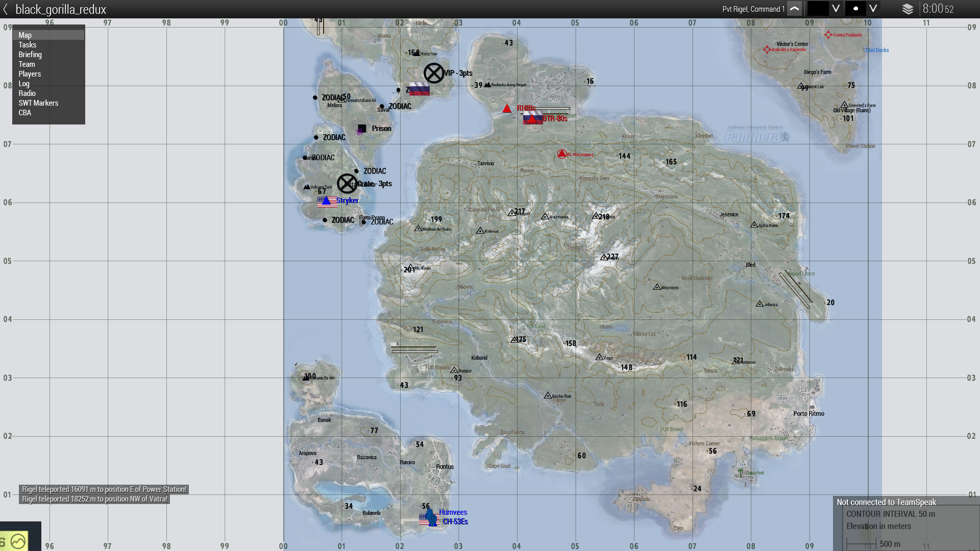This screenshot has width=980, height=551.
Task: Click the back arrow next to black_gorilla_redux
Action: pyautogui.click(x=6, y=9)
